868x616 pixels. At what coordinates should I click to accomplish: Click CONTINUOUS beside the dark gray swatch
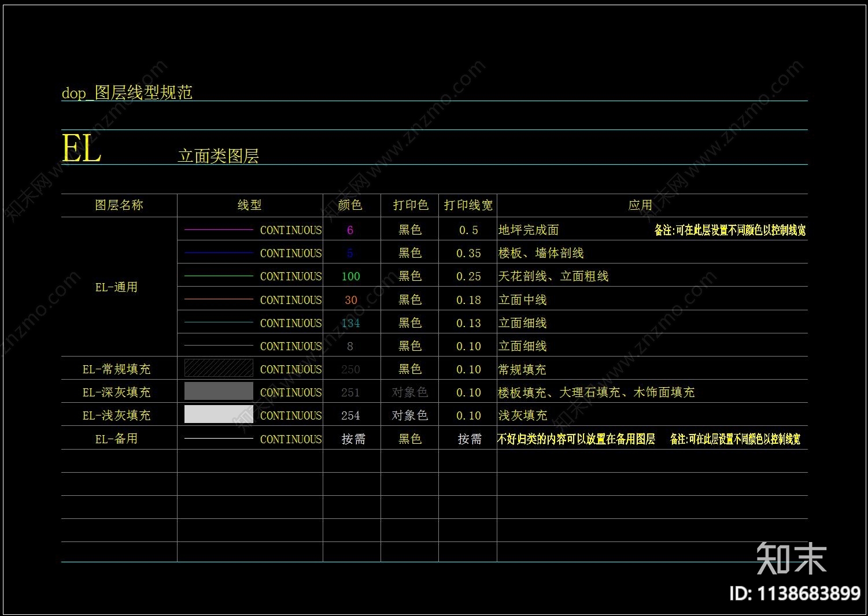click(x=291, y=393)
